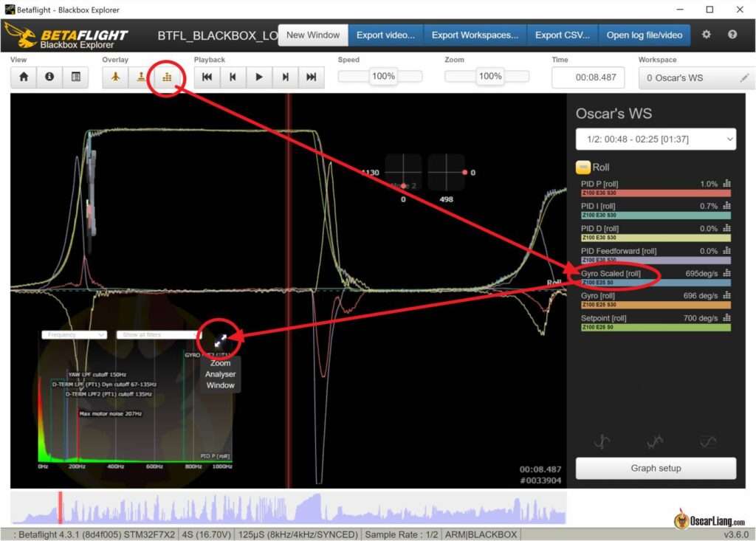Select the Gyro Scaled [roll] field
Image resolution: width=756 pixels, height=541 pixels.
tap(611, 273)
